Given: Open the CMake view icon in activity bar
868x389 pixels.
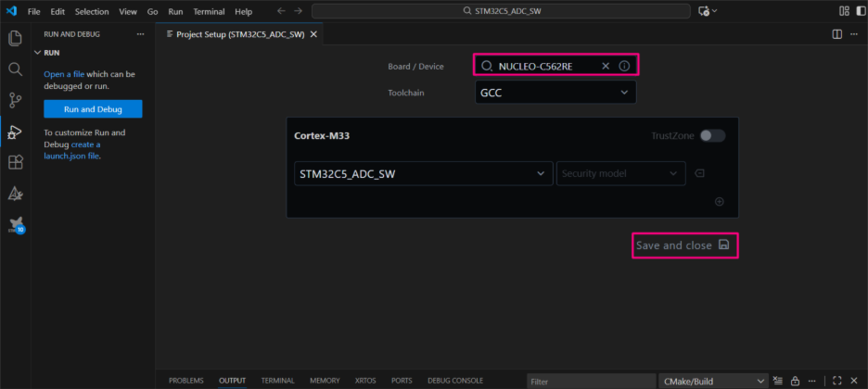Looking at the screenshot, I should [x=15, y=194].
